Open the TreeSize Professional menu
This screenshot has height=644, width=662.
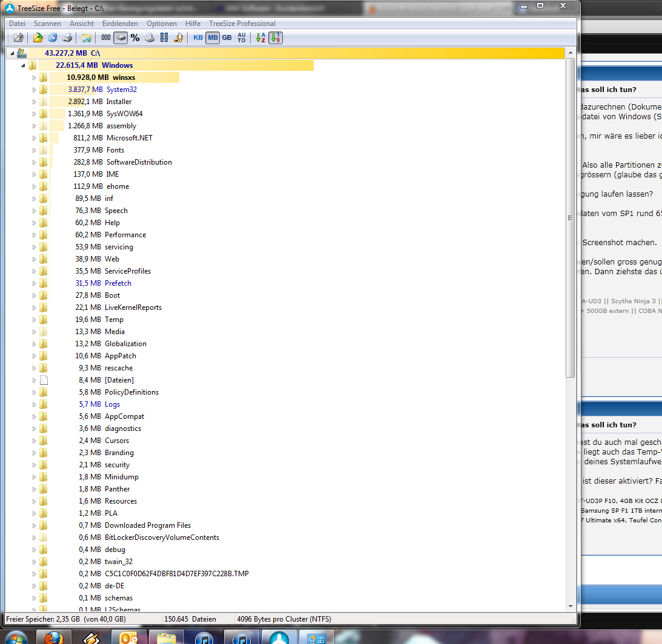point(242,24)
